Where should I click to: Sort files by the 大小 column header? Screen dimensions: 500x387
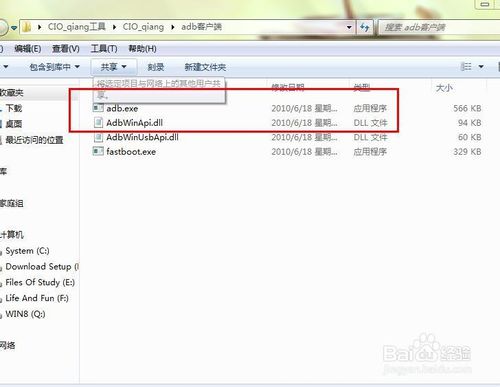click(444, 88)
